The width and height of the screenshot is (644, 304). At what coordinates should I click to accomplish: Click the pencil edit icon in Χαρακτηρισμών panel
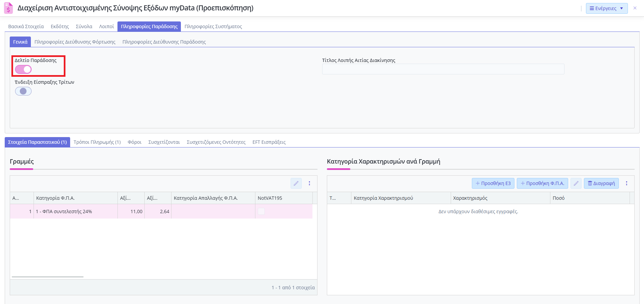pos(576,183)
